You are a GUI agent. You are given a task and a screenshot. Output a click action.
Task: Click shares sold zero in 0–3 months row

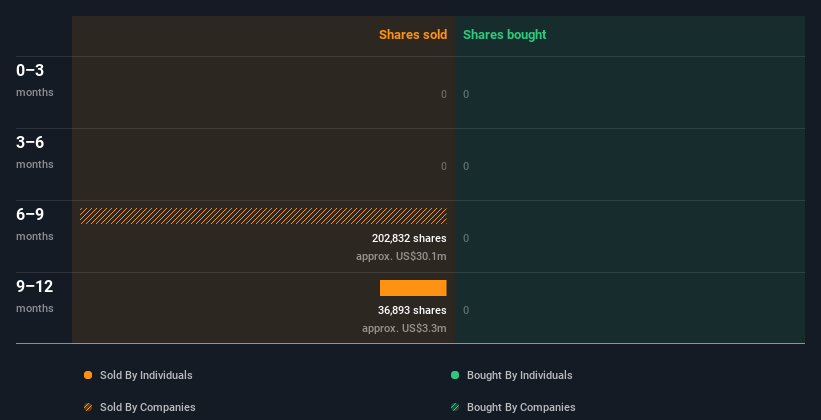(x=444, y=94)
